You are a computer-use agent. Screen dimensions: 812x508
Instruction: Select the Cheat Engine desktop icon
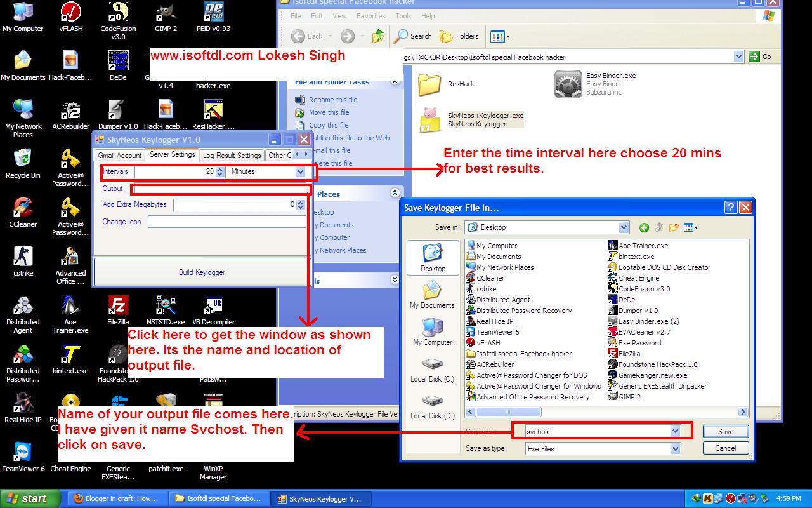71,457
